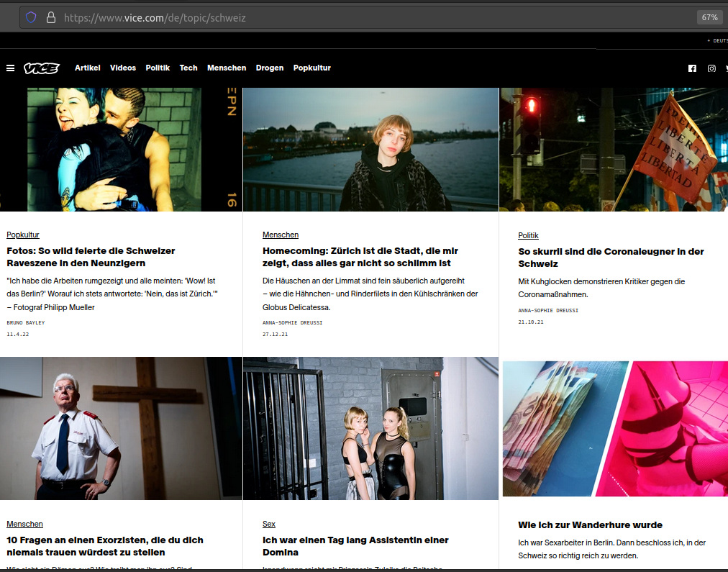Image resolution: width=728 pixels, height=572 pixels.
Task: Open the Artikel navigation item
Action: click(87, 68)
